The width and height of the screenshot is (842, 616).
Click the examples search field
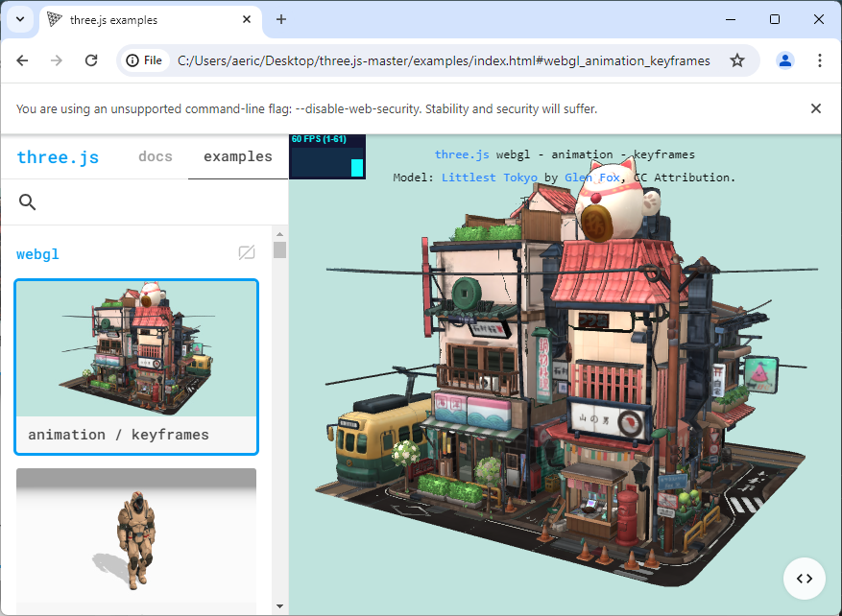[x=145, y=202]
